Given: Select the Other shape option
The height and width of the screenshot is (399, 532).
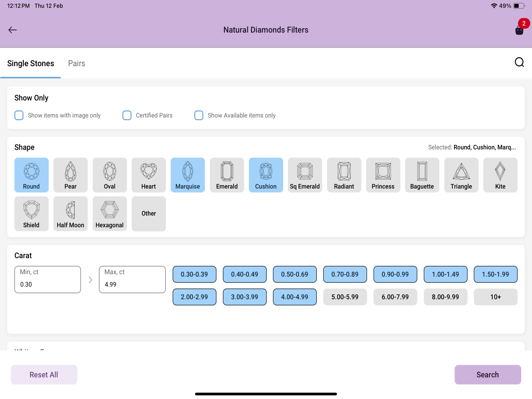Looking at the screenshot, I should [x=149, y=214].
